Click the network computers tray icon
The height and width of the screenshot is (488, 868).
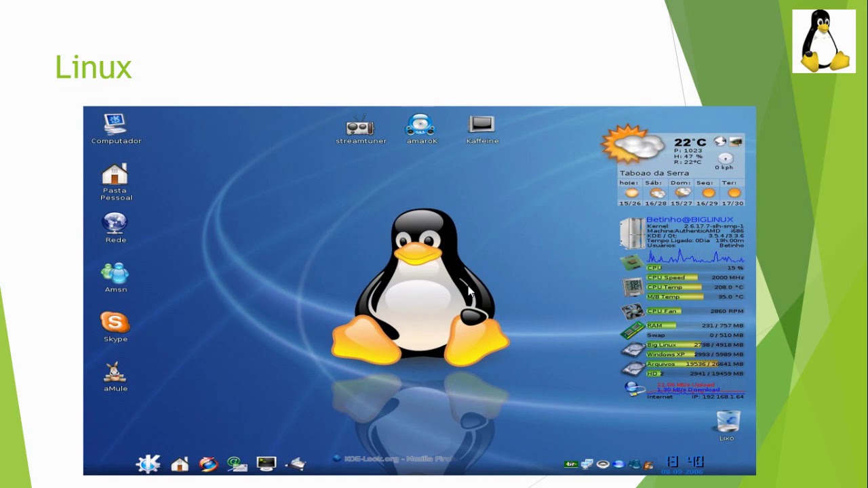[x=587, y=464]
